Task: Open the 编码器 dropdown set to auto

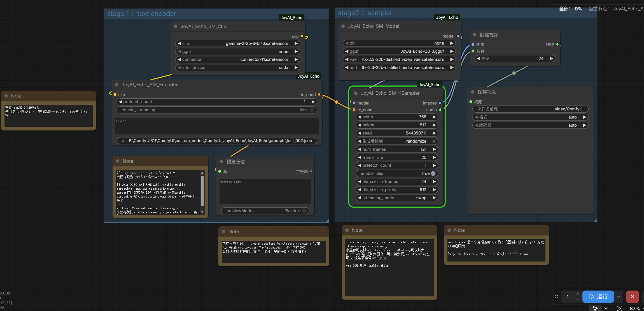Action: click(530, 125)
